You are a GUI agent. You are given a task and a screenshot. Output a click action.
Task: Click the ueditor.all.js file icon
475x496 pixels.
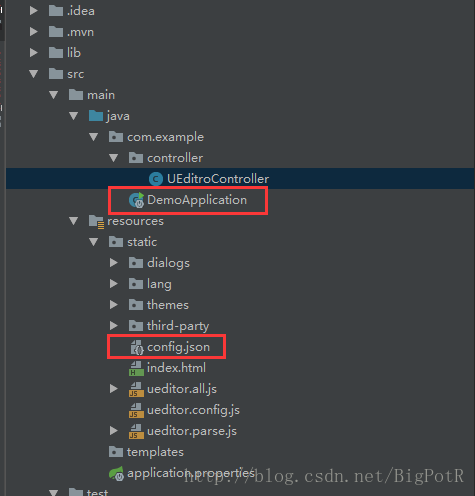click(x=136, y=389)
